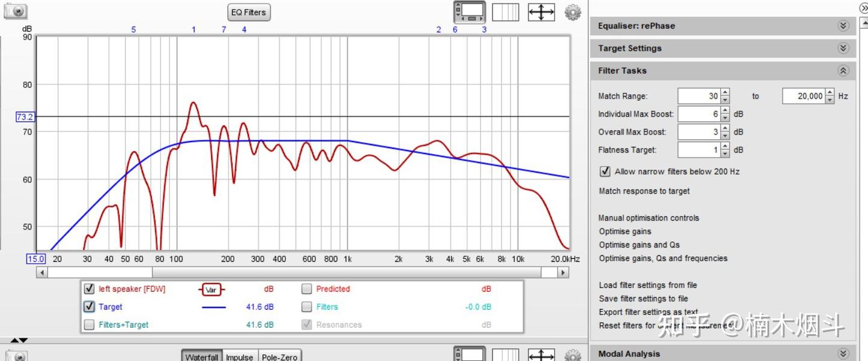Enable the Predicted trace checkbox
This screenshot has width=868, height=361.
[x=307, y=289]
